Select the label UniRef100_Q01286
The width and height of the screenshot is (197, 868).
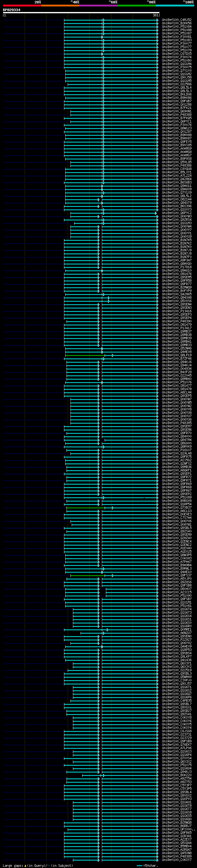(177, 104)
